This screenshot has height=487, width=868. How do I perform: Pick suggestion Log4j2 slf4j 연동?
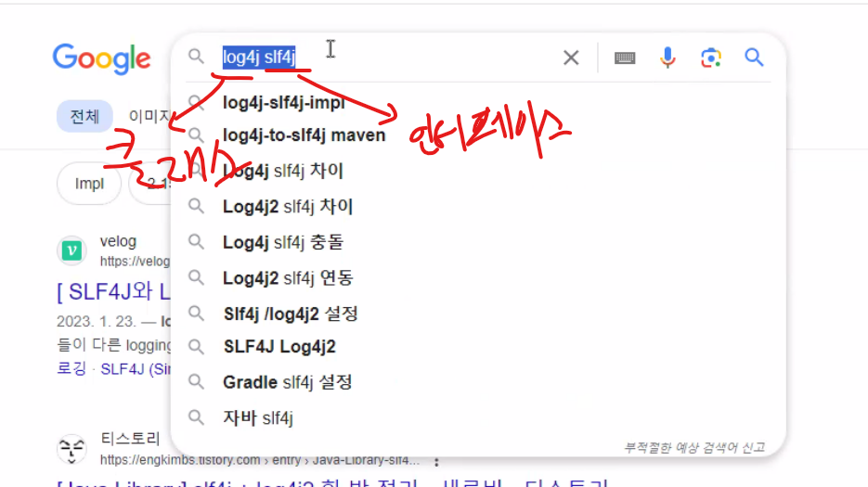(x=287, y=277)
